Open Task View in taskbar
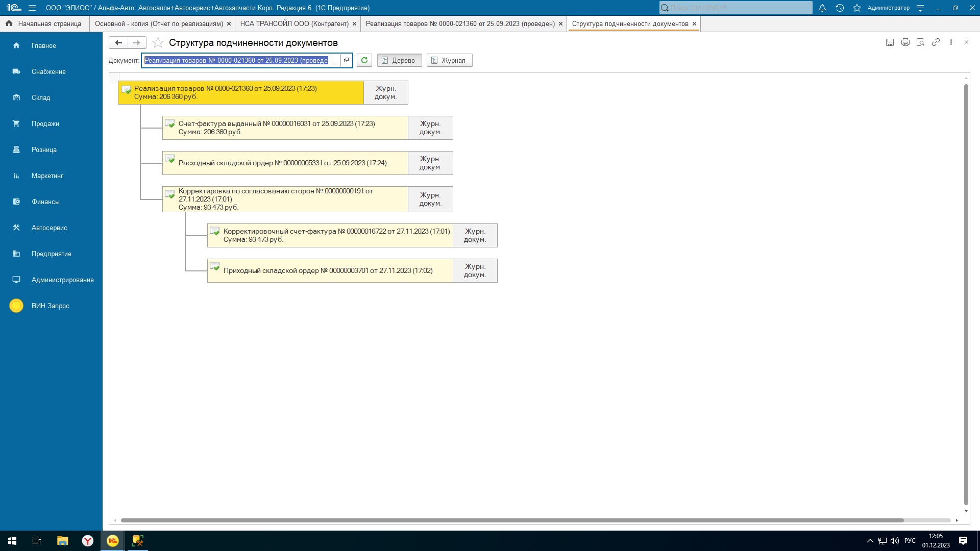The height and width of the screenshot is (551, 980). click(37, 541)
